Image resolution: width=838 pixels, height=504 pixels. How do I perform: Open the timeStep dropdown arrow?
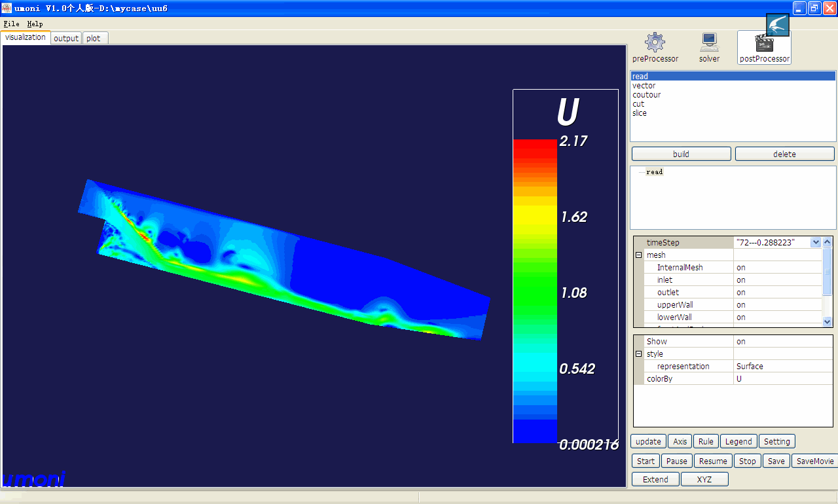click(x=815, y=242)
